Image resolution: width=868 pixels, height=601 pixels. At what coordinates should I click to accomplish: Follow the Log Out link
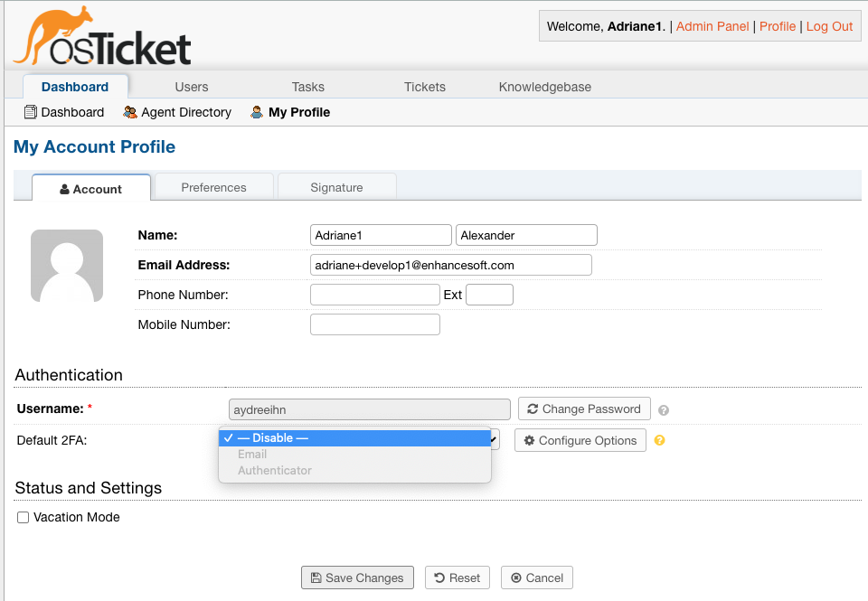(x=829, y=26)
